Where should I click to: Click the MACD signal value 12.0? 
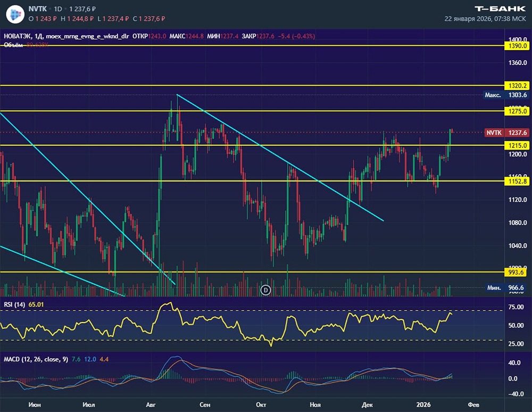[90, 359]
